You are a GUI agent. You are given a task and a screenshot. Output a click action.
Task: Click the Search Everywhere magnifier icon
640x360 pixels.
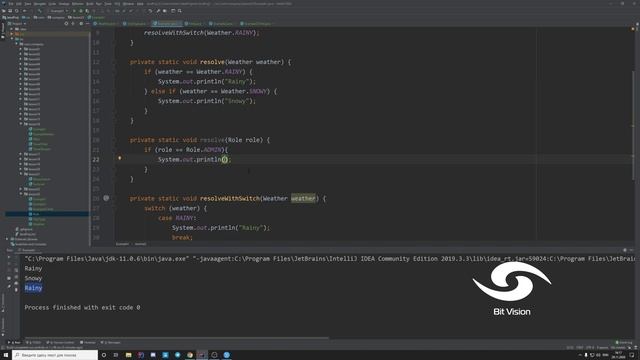tap(180, 11)
